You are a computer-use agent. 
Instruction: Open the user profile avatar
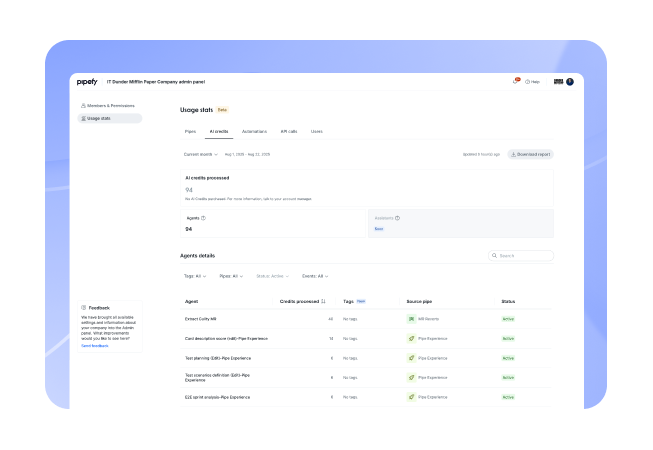click(570, 82)
